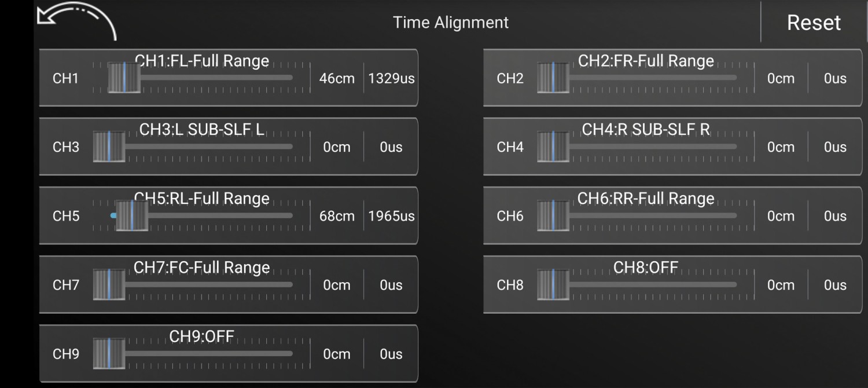868x388 pixels.
Task: Click the CH2 FR slider thumb
Action: pos(553,78)
